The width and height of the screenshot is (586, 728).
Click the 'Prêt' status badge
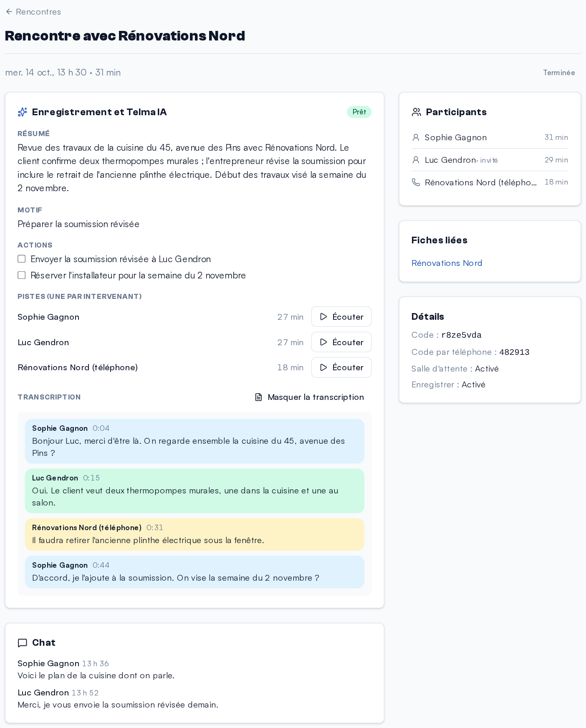coord(359,112)
